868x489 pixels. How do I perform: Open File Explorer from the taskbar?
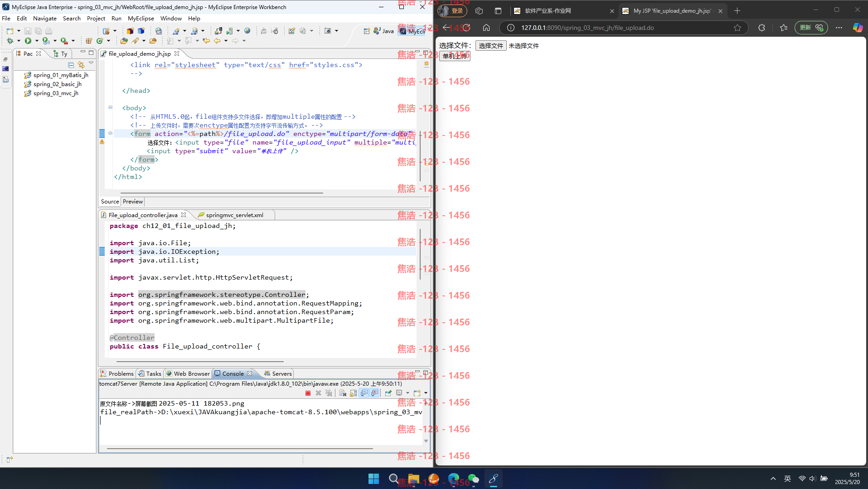click(413, 479)
